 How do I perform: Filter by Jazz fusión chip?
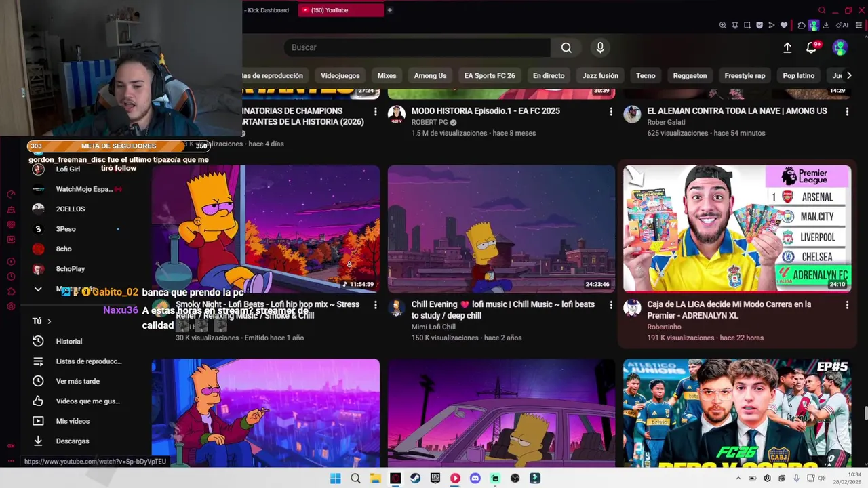pyautogui.click(x=600, y=75)
